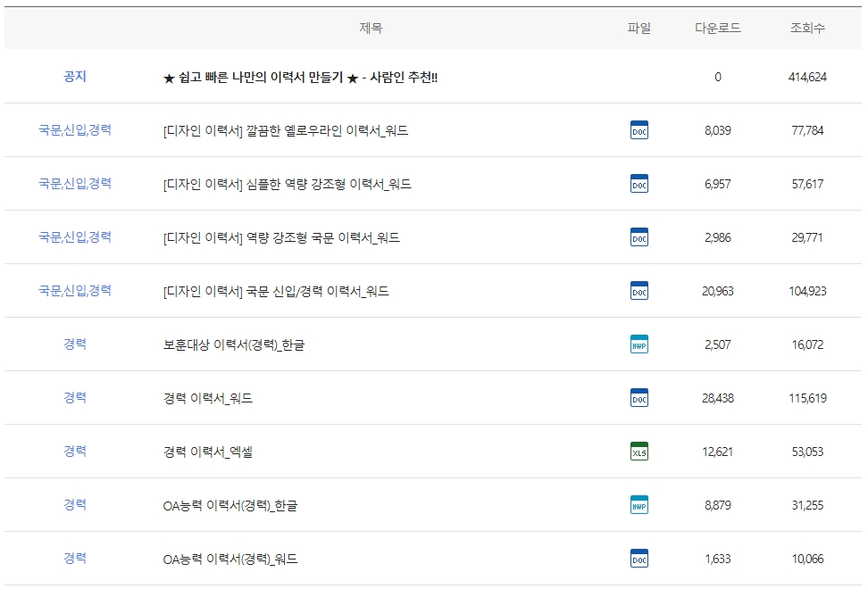Click download count 8,879
The width and height of the screenshot is (868, 597).
click(717, 506)
